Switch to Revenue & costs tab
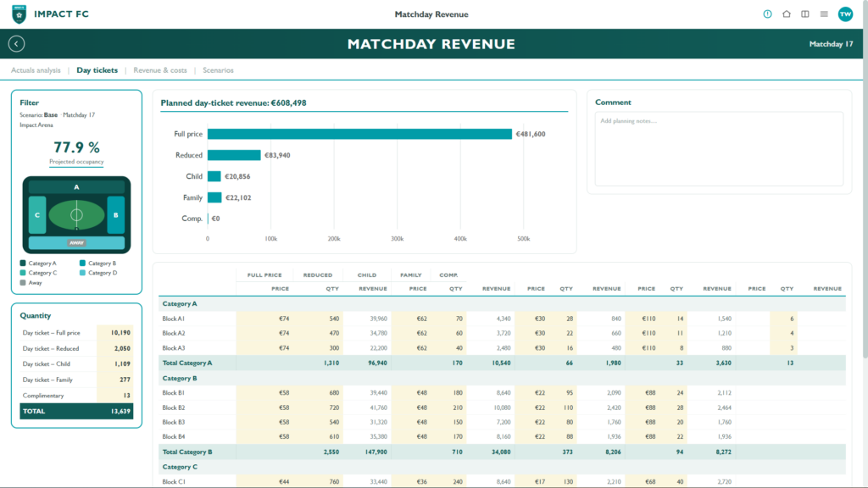This screenshot has width=868, height=488. [x=160, y=70]
